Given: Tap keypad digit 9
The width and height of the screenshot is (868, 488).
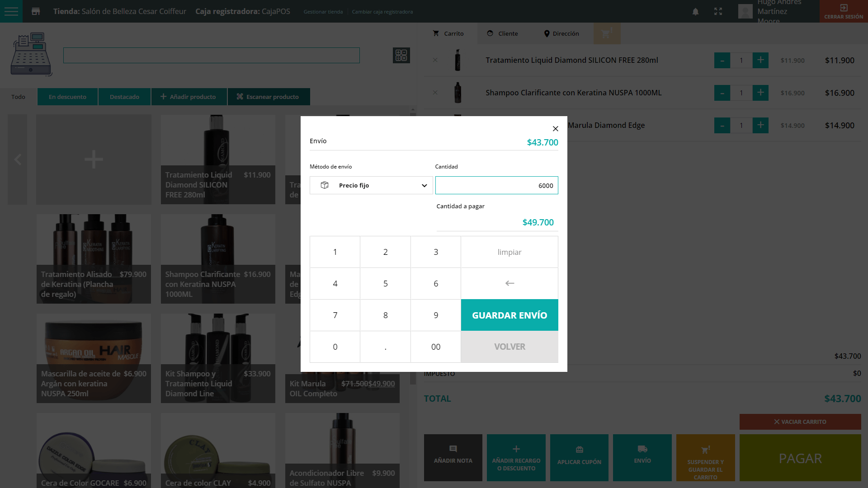Looking at the screenshot, I should click(x=436, y=315).
